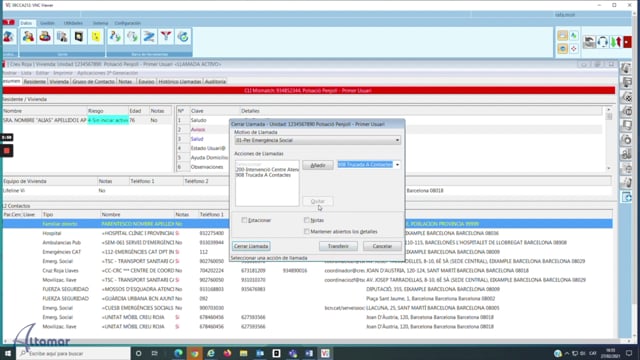Select the Emergències CAT contact row
This screenshot has height=360, width=640.
pos(307,252)
